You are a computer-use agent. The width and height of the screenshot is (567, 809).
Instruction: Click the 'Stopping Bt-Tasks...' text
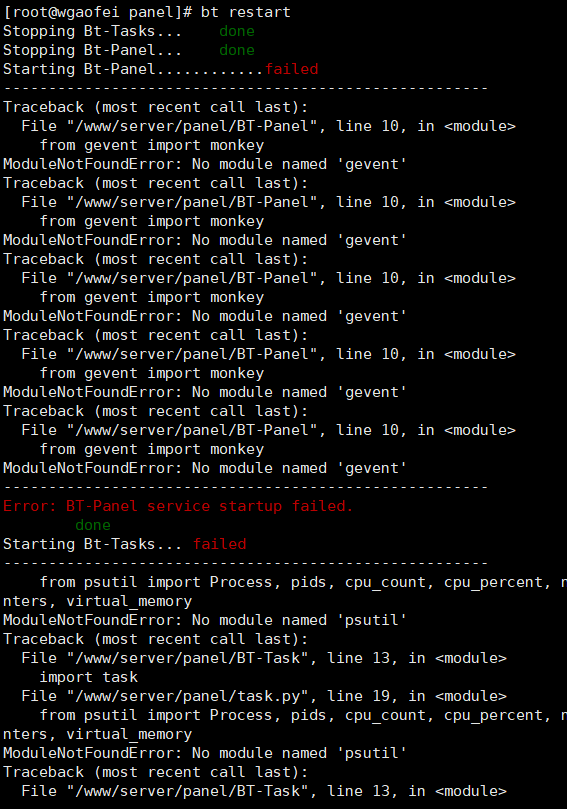pyautogui.click(x=92, y=31)
